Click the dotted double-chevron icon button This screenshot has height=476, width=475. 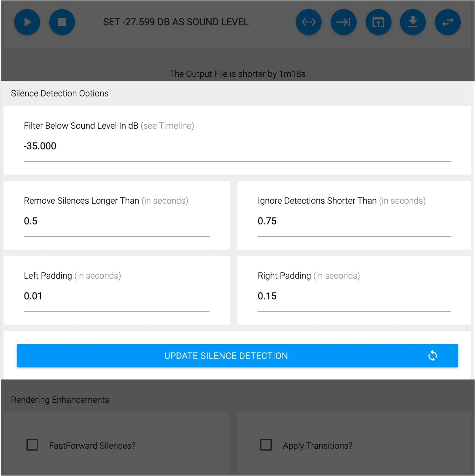click(x=308, y=22)
